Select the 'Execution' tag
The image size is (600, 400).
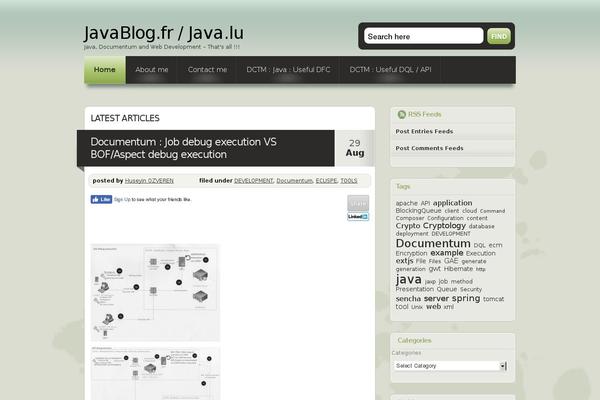tap(481, 253)
